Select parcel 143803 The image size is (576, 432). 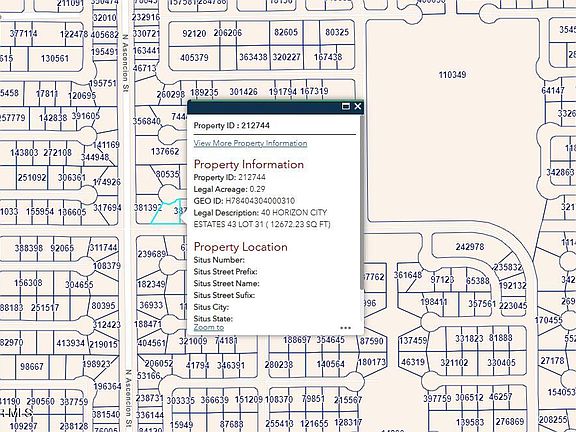[24, 152]
